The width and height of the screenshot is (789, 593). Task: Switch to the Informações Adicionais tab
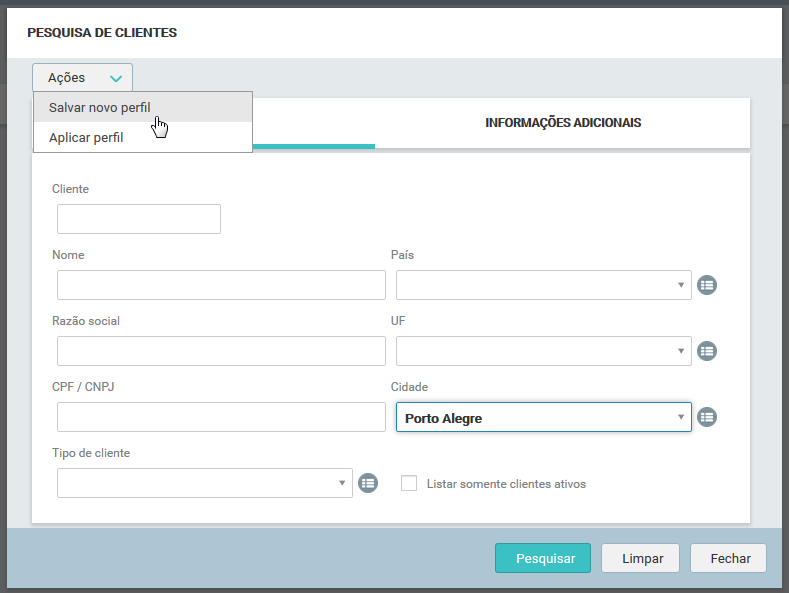(562, 123)
